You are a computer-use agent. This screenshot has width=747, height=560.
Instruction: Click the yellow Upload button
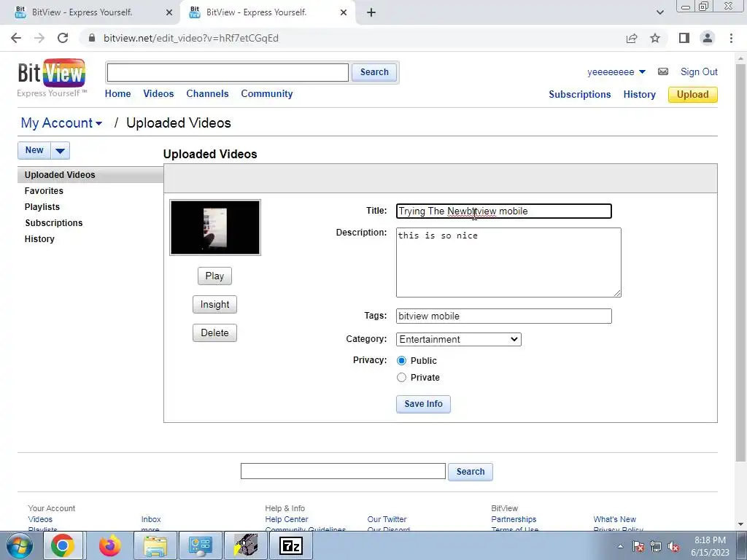pyautogui.click(x=693, y=94)
